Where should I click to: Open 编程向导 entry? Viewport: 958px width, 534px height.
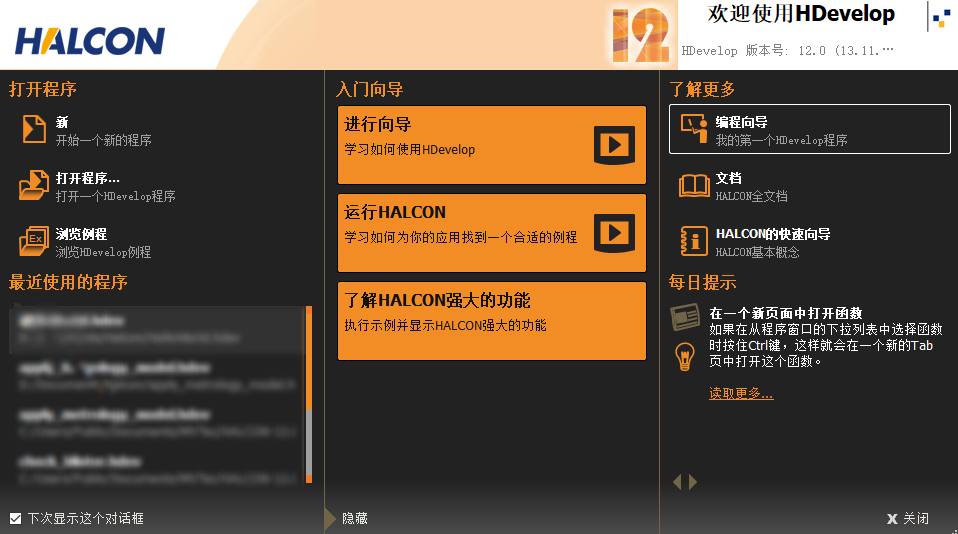click(810, 129)
